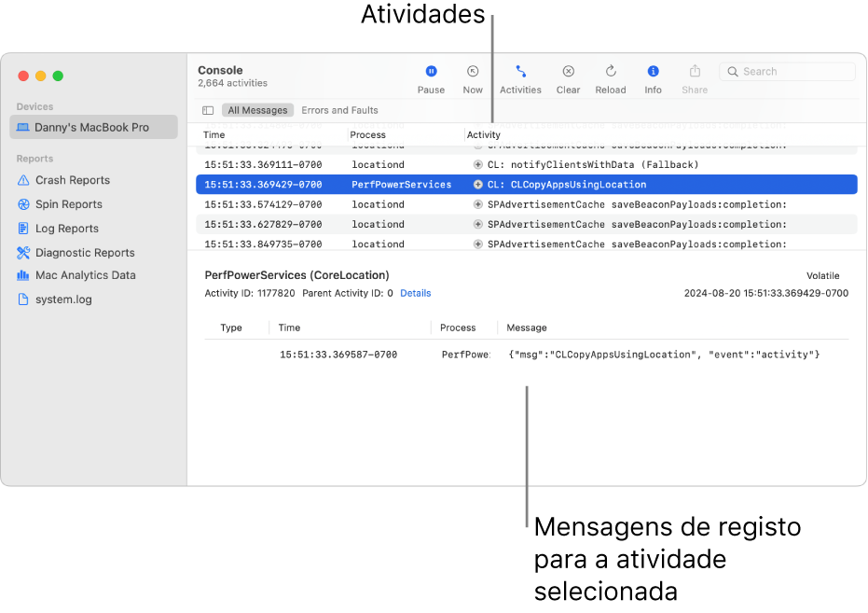Click the Type column header

point(231,327)
